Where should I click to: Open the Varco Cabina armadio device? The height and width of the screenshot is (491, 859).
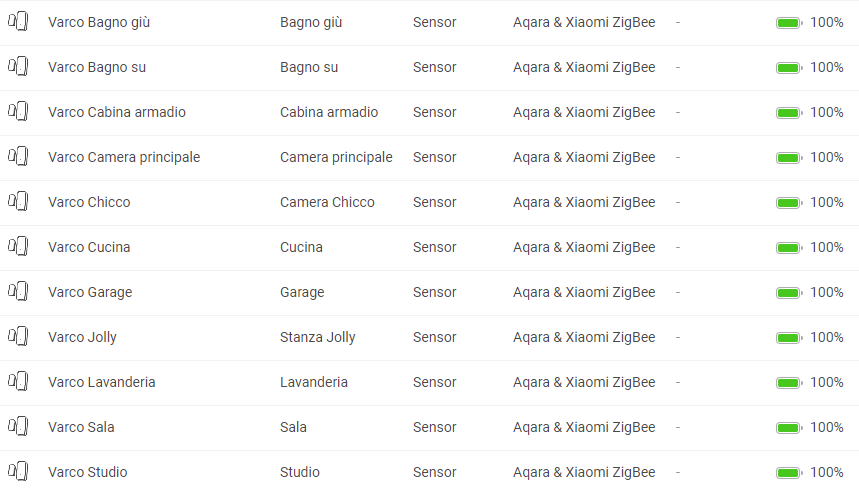[x=117, y=112]
